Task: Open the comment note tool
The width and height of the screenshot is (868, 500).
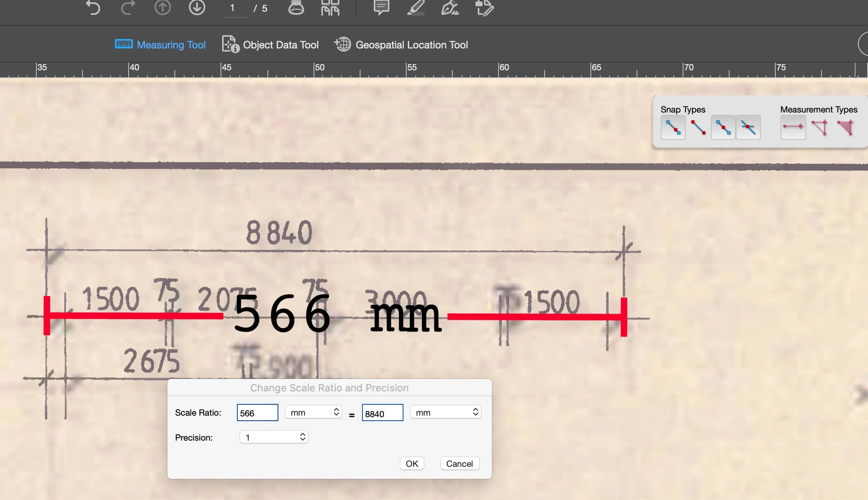Action: point(381,8)
